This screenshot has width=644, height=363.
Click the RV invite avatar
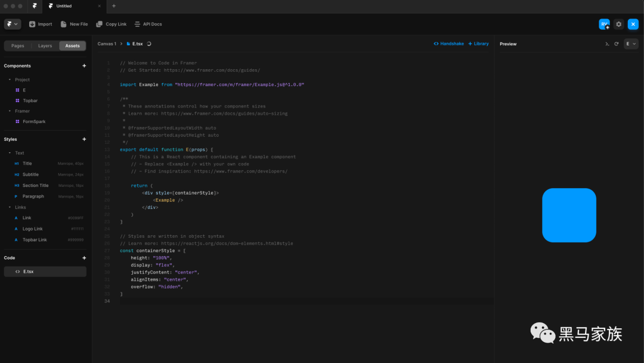(604, 24)
